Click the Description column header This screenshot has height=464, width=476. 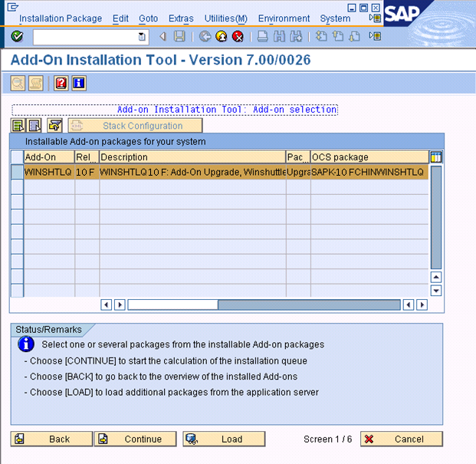pyautogui.click(x=192, y=157)
